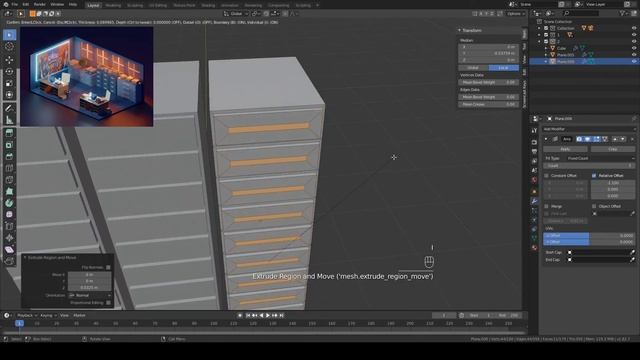Expand the Cube object in outliner
640x360 pixels.
point(546,48)
